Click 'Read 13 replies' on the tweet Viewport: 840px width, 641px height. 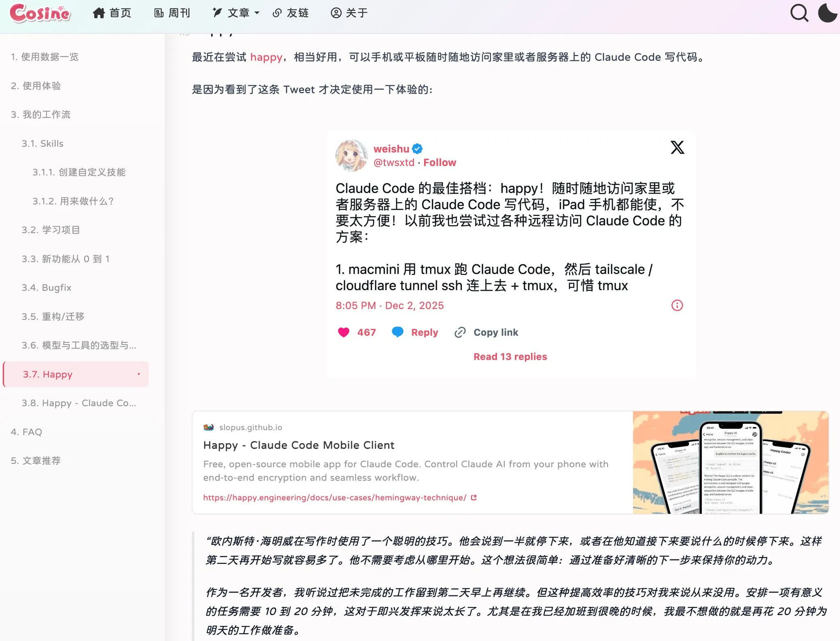point(510,356)
